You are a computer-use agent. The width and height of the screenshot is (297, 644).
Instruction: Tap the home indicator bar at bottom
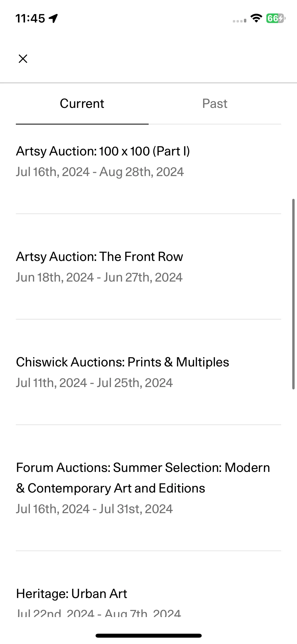click(x=149, y=636)
